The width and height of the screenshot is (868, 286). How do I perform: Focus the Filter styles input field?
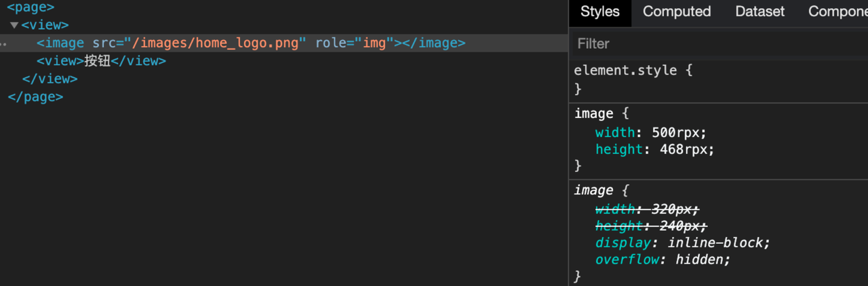720,43
